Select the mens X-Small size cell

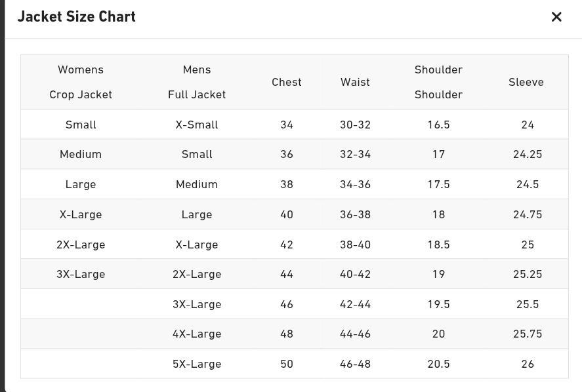tap(197, 125)
